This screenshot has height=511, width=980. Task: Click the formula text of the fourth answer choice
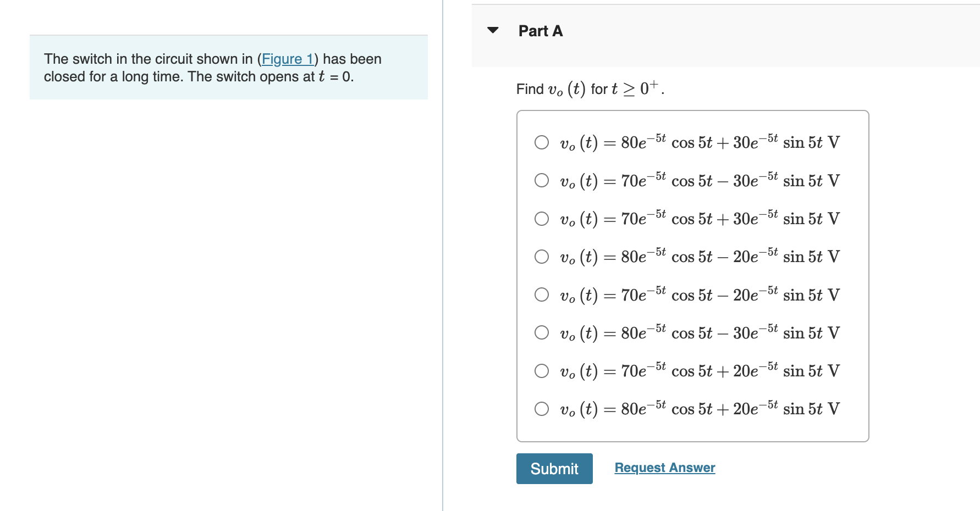700,257
